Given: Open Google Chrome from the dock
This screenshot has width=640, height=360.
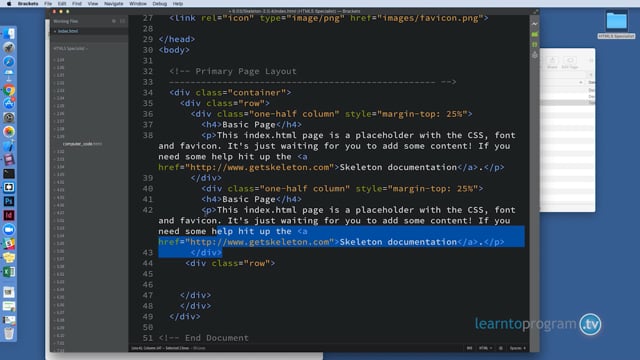Looking at the screenshot, I should 9,90.
